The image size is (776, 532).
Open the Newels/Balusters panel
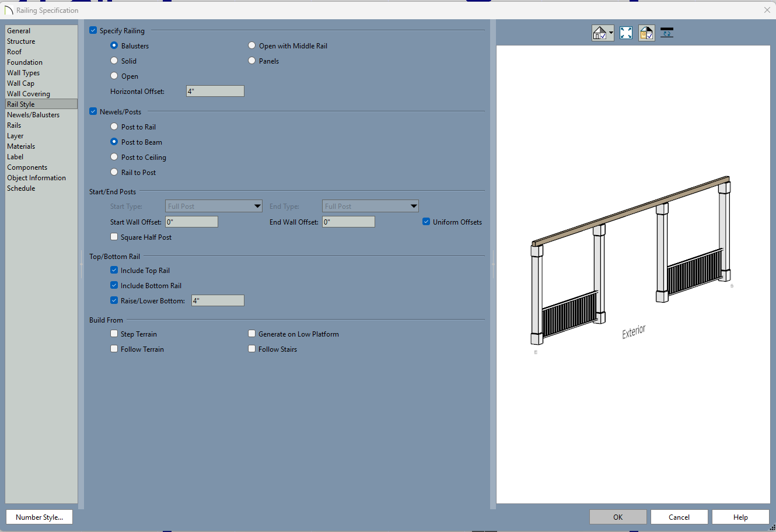(33, 115)
